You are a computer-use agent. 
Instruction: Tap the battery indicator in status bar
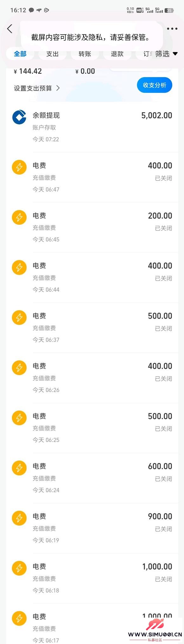(169, 10)
